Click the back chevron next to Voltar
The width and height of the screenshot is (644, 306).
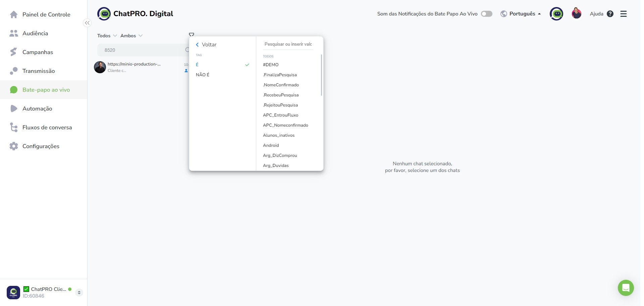(197, 45)
